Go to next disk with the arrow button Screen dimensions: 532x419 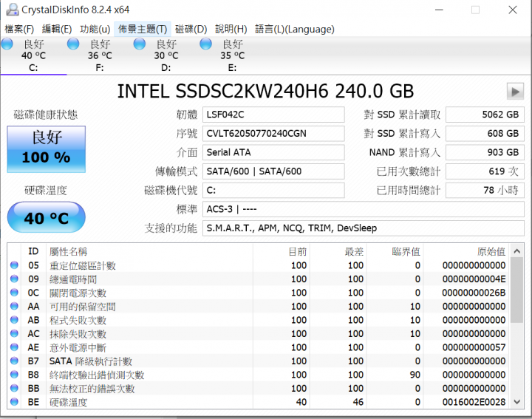pyautogui.click(x=515, y=92)
